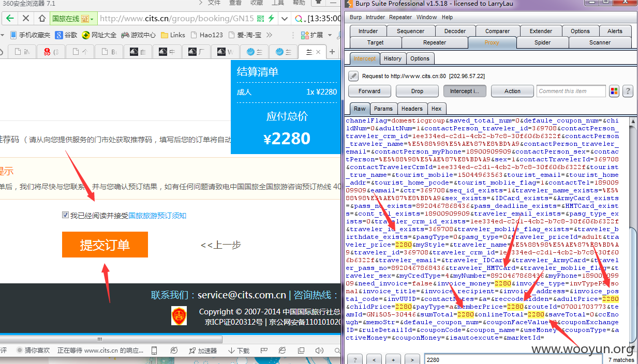Click the green lightning speed-mode icon
Screen dimensions: 638x364
click(x=271, y=19)
